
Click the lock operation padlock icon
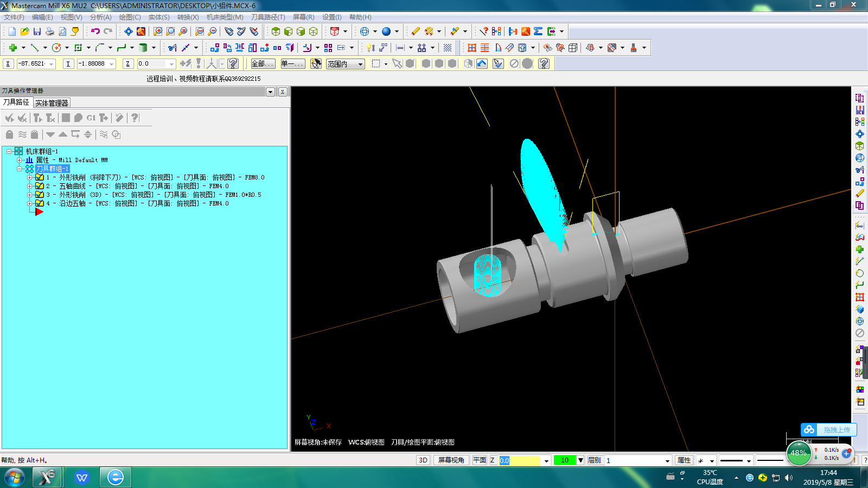click(9, 134)
